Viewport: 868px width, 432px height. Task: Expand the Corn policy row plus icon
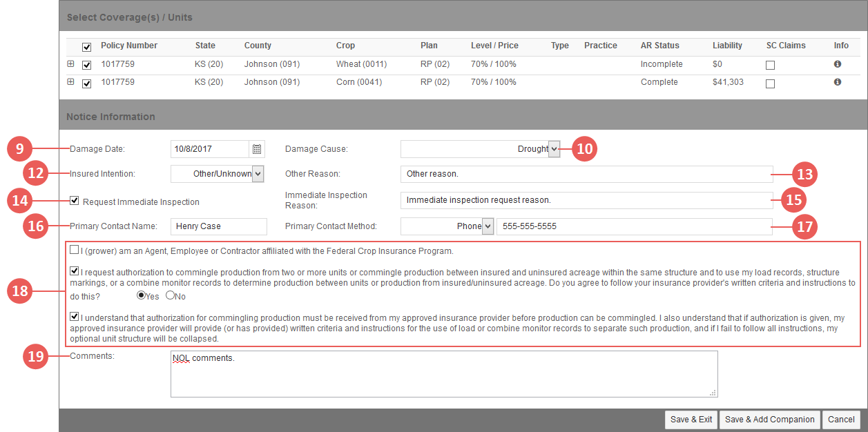pos(70,81)
